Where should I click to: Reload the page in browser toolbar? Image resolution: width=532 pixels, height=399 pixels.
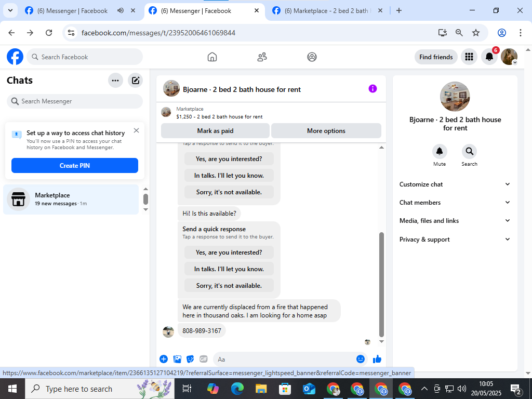pyautogui.click(x=49, y=33)
